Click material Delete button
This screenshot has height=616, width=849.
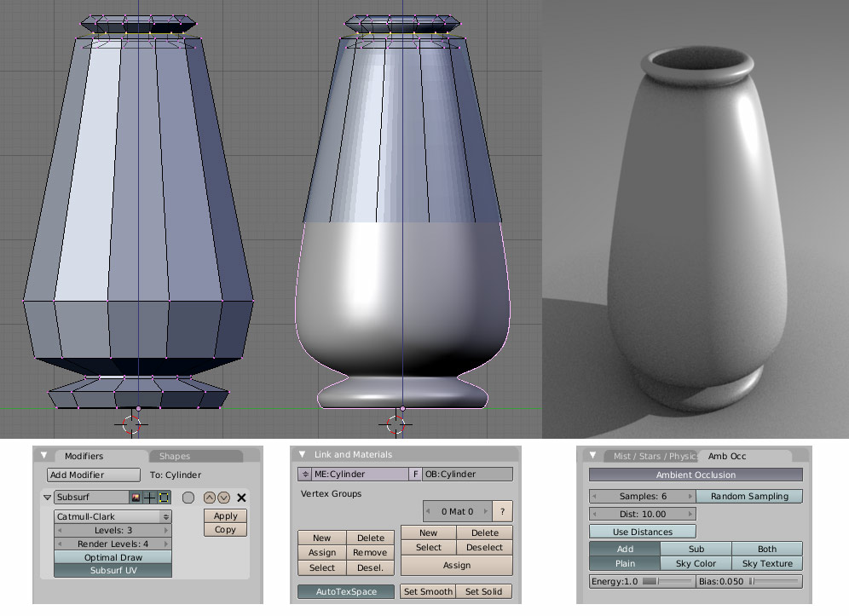pyautogui.click(x=485, y=533)
